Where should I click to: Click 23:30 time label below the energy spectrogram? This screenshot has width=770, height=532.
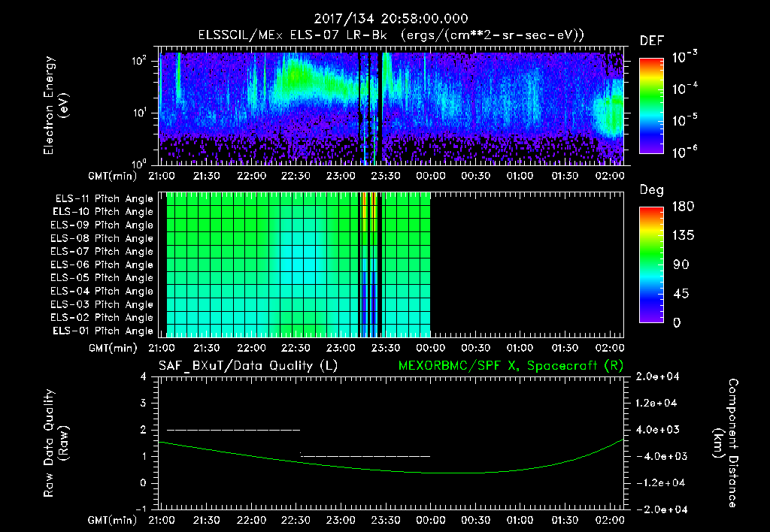(386, 176)
